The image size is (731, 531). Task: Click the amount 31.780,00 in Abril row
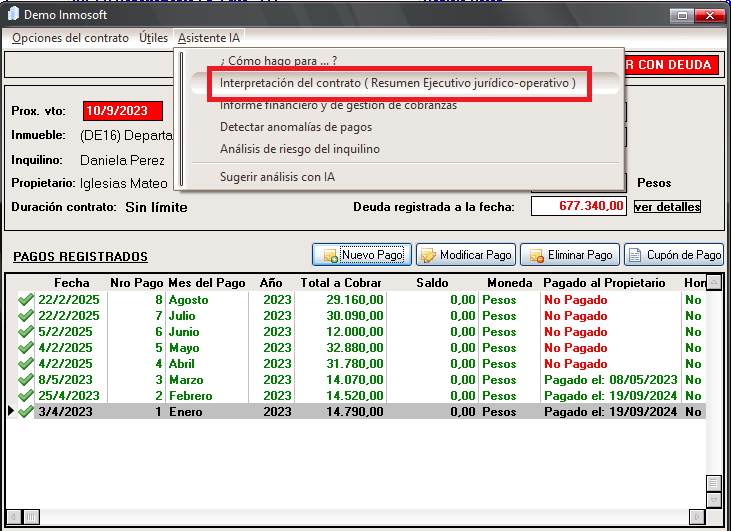tap(355, 364)
